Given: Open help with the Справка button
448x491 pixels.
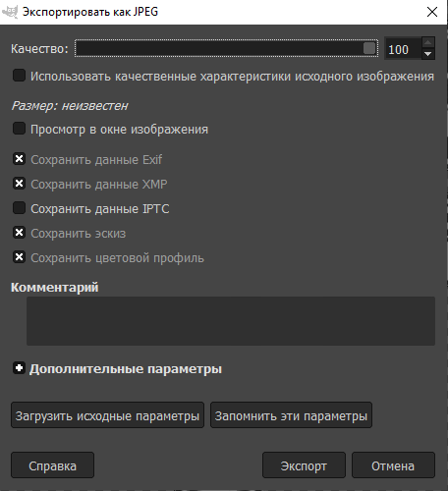Looking at the screenshot, I should pos(52,465).
